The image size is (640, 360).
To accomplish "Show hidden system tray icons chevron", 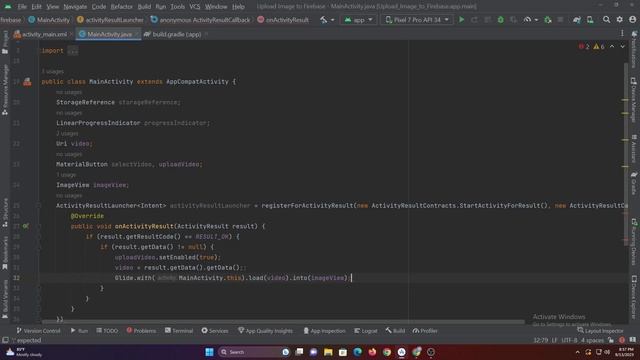I will [x=577, y=352].
